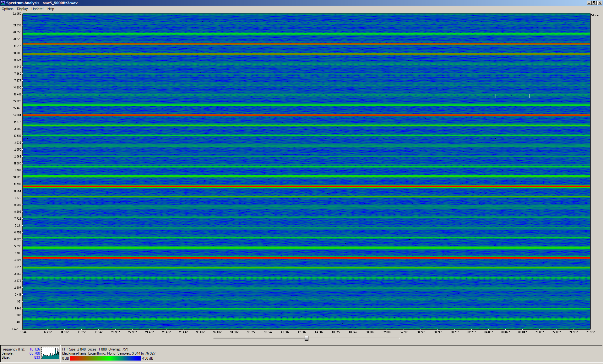The image size is (603, 364).
Task: Click the spectrum preview thumbnail
Action: 51,353
